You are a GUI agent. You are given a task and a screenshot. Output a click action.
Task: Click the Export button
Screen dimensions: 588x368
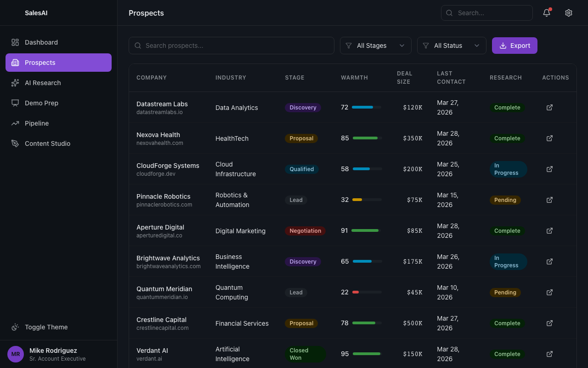514,46
